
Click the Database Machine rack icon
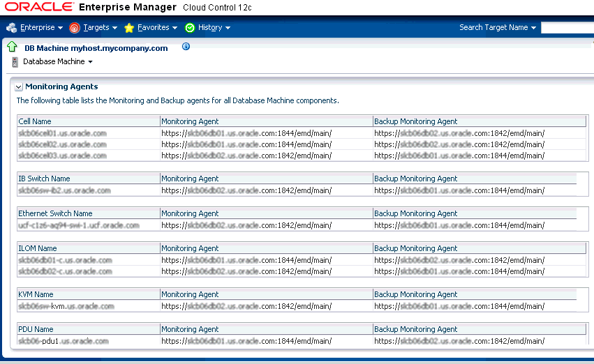coord(15,61)
